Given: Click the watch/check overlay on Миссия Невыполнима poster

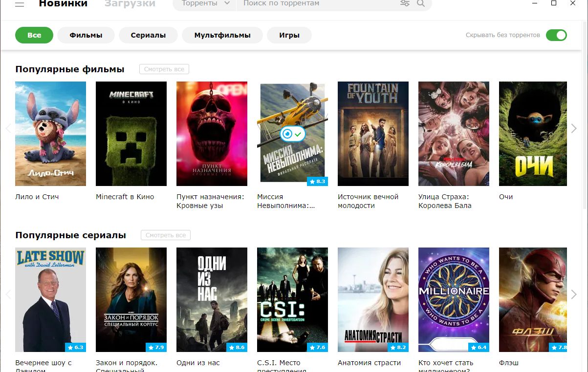Looking at the screenshot, I should (x=293, y=134).
